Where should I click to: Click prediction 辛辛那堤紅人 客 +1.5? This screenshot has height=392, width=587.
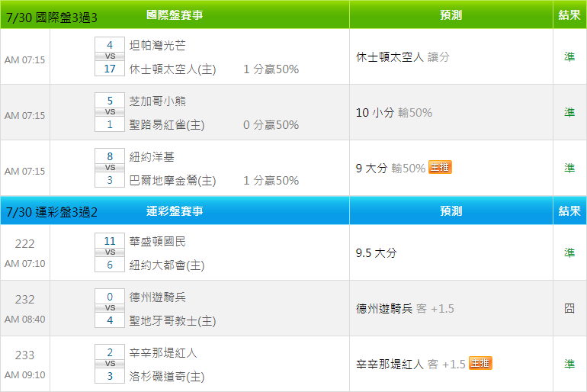coord(410,365)
